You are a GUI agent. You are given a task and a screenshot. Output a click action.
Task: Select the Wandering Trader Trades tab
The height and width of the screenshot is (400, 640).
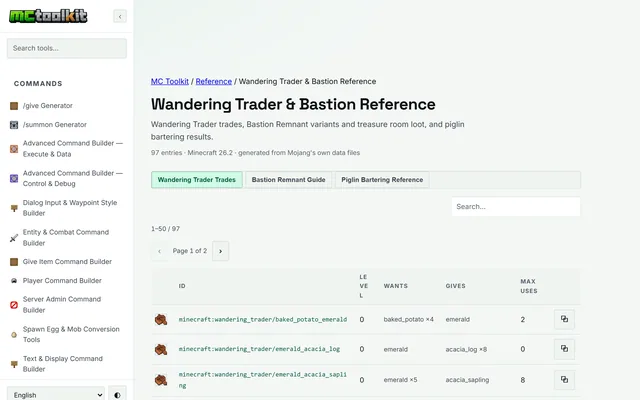tap(197, 180)
